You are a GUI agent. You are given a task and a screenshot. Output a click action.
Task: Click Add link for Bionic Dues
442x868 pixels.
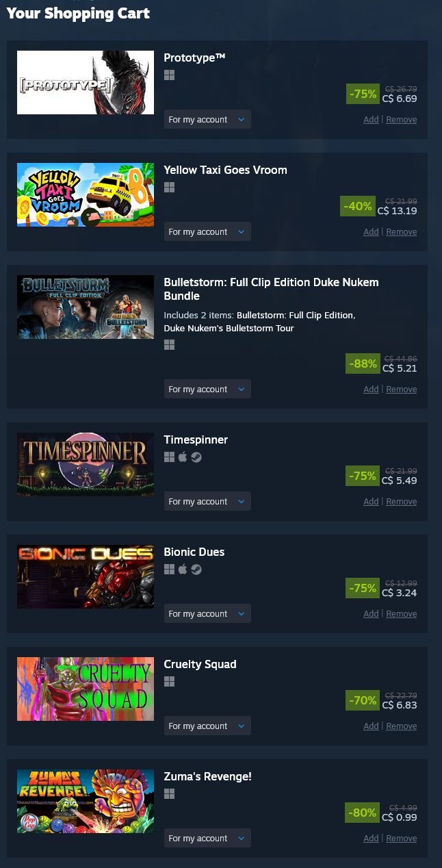click(371, 614)
